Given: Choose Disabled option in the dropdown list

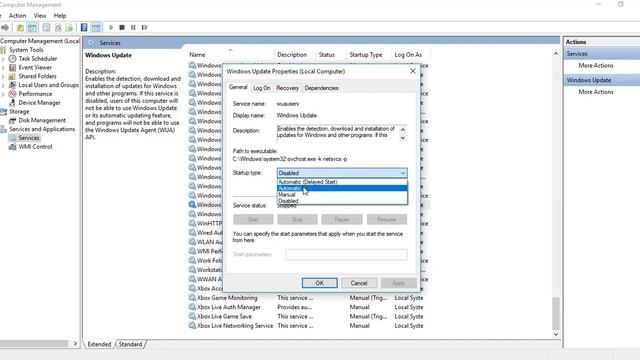Looking at the screenshot, I should [x=342, y=201].
